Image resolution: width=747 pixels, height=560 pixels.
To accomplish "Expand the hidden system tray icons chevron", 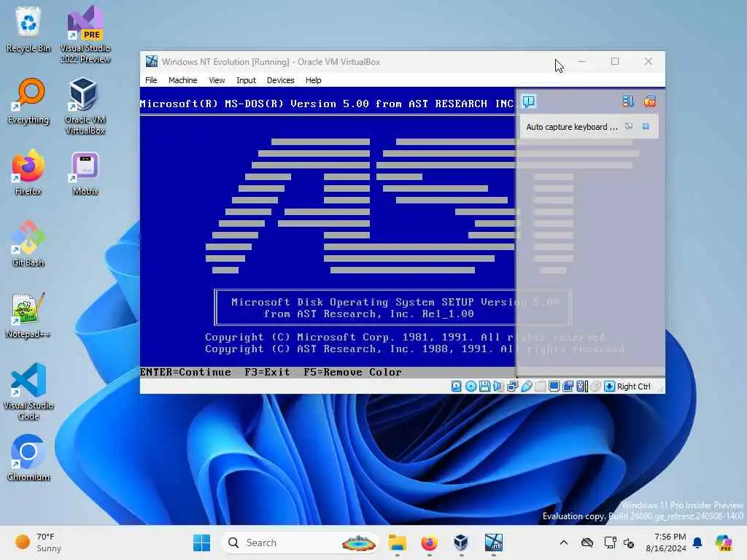I will point(564,542).
